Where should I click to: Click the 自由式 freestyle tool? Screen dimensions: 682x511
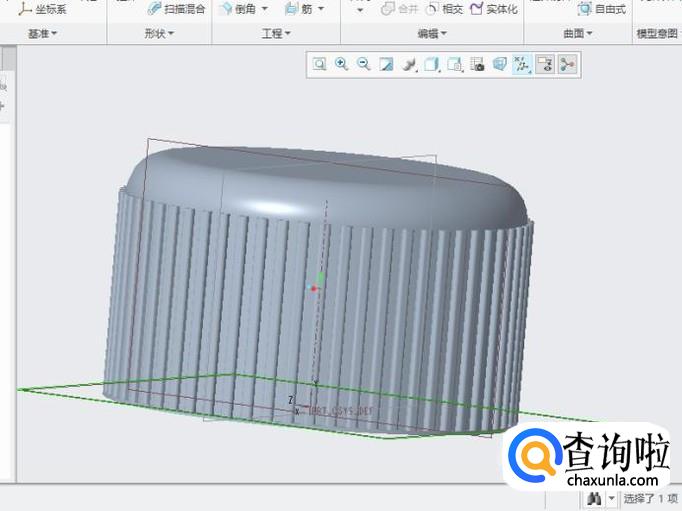click(602, 9)
